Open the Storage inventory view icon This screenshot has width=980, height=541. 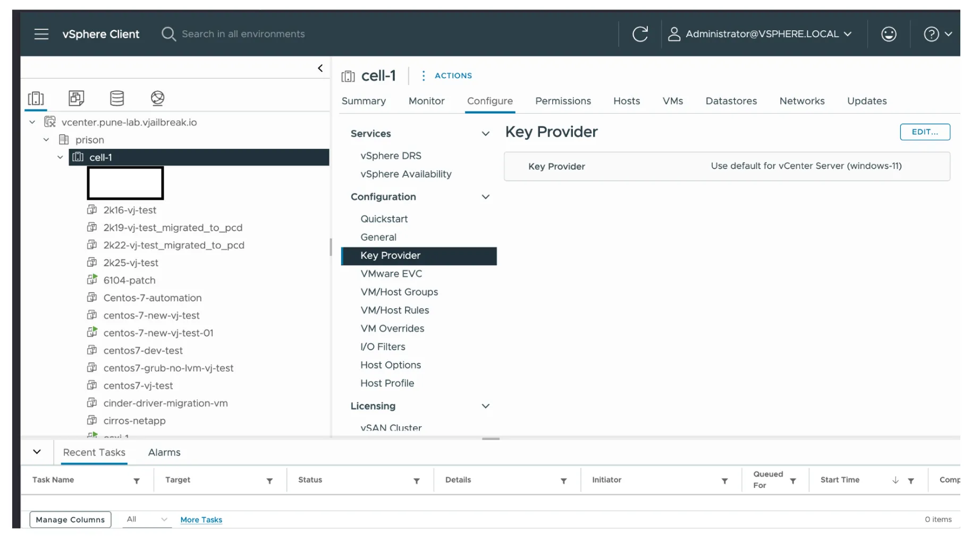click(117, 98)
